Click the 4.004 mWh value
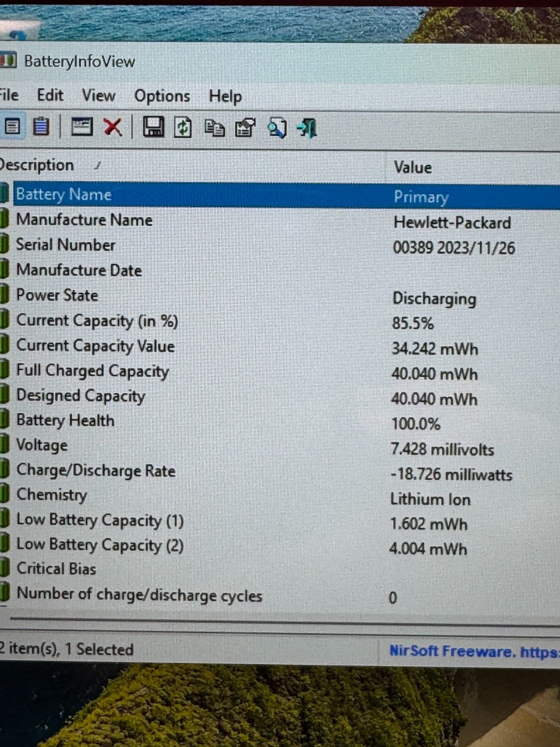This screenshot has width=560, height=747. click(x=428, y=549)
